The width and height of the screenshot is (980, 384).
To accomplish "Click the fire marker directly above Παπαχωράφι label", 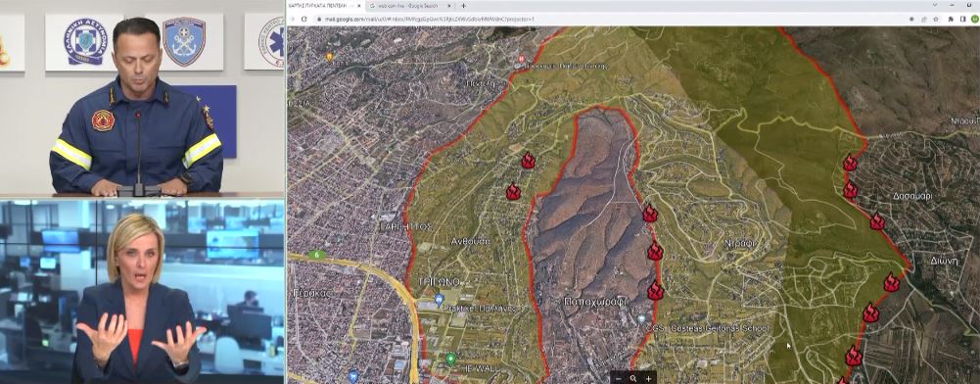I will (x=655, y=291).
